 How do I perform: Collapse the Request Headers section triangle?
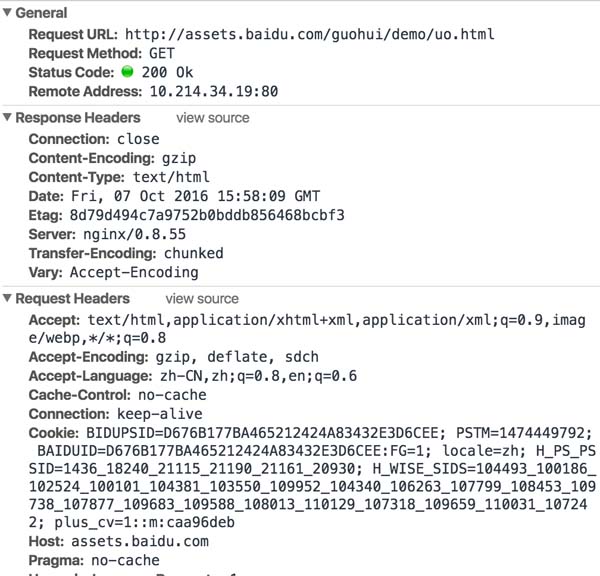click(8, 299)
